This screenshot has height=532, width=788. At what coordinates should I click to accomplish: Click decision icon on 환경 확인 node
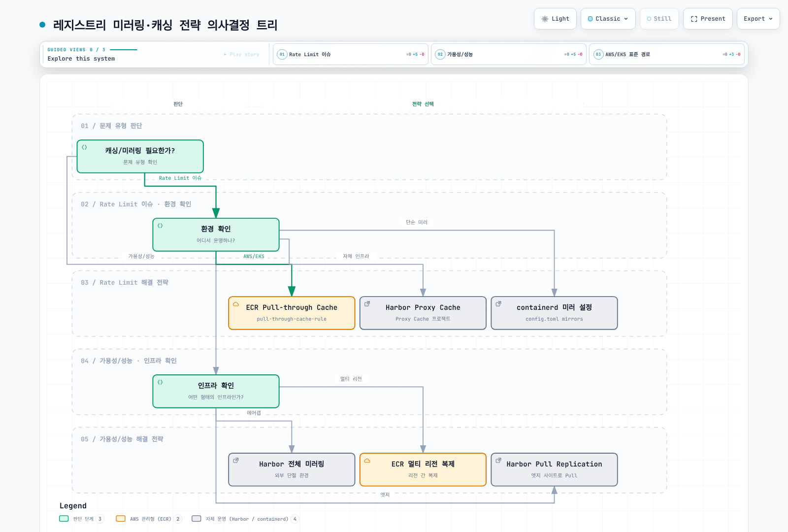[160, 226]
